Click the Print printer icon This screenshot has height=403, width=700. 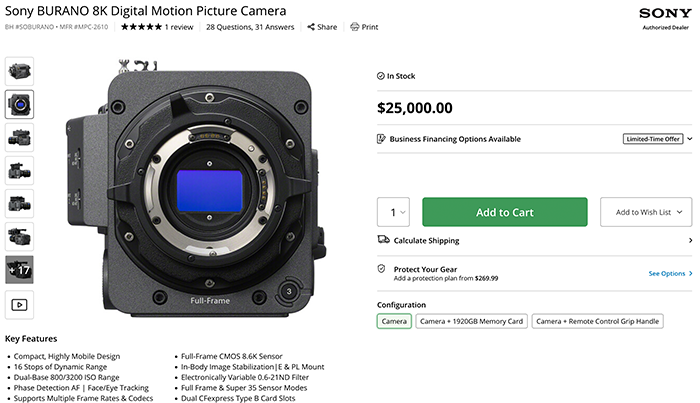[354, 27]
